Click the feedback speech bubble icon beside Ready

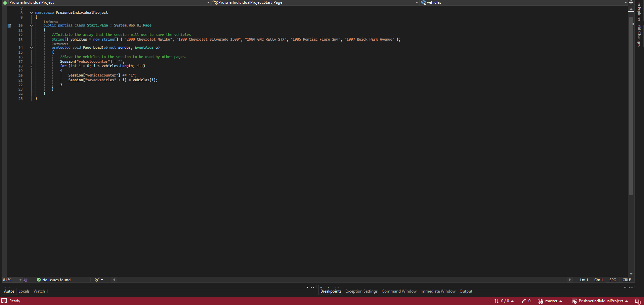pyautogui.click(x=4, y=301)
